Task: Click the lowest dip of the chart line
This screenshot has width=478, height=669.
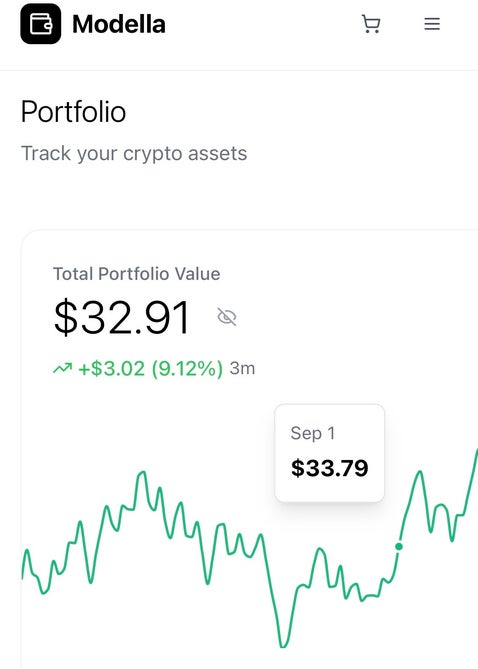Action: click(x=283, y=646)
